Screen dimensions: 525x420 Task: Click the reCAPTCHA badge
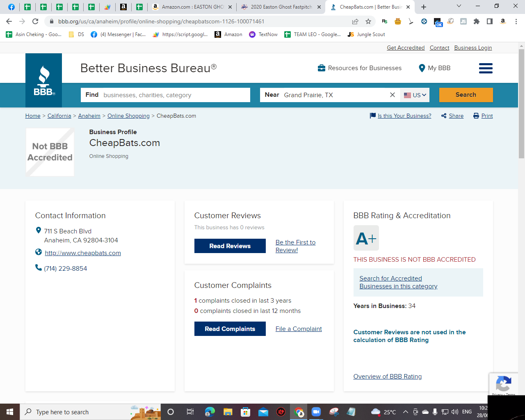503,384
